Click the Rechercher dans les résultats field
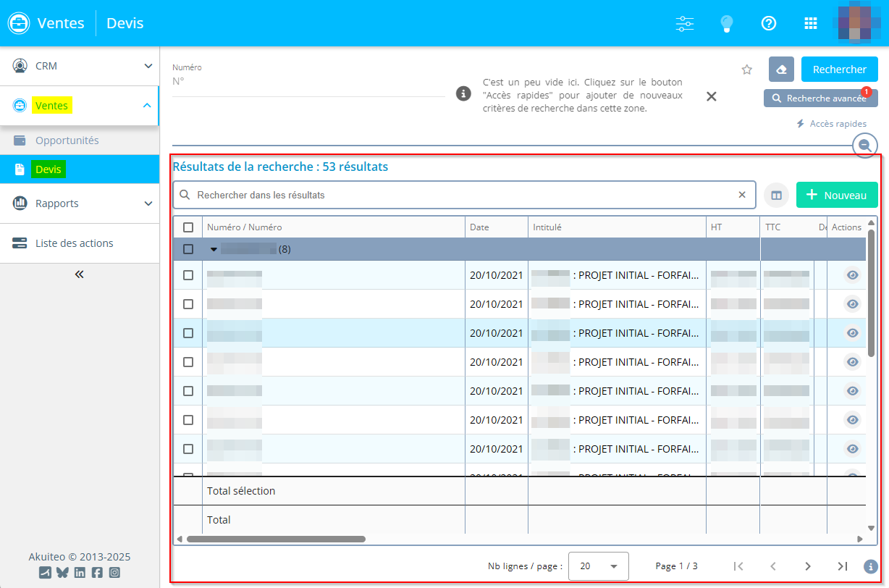This screenshot has height=588, width=889. 463,195
